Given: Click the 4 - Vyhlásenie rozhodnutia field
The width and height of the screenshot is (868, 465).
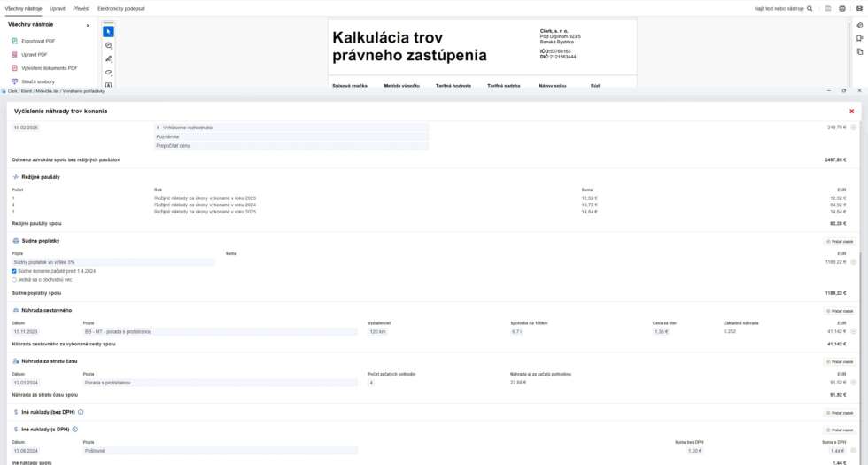Looking at the screenshot, I should click(291, 128).
